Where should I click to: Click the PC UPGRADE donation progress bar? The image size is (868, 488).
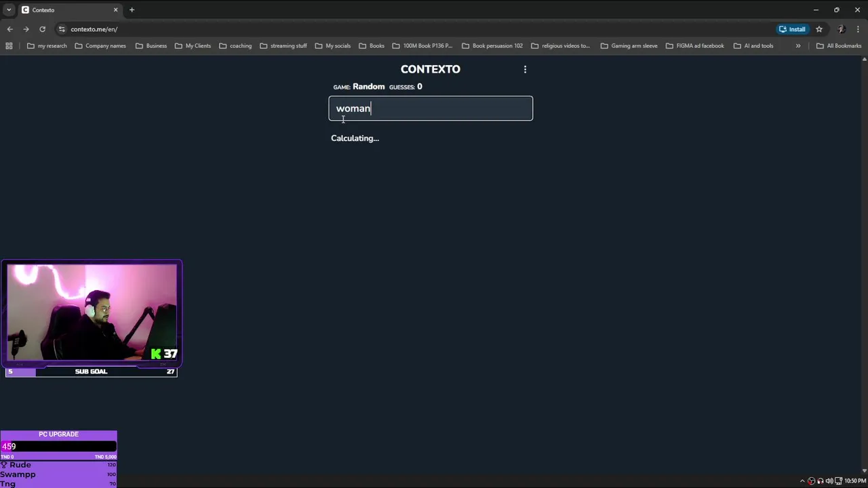[x=58, y=446]
